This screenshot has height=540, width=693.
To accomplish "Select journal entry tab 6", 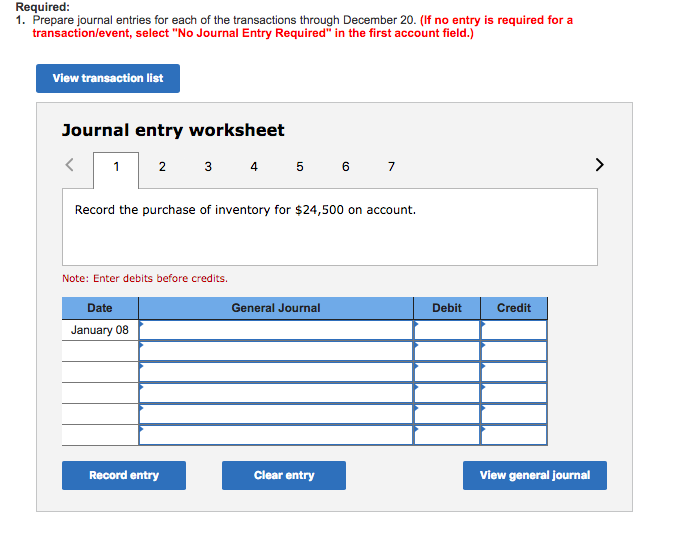I will click(x=346, y=167).
